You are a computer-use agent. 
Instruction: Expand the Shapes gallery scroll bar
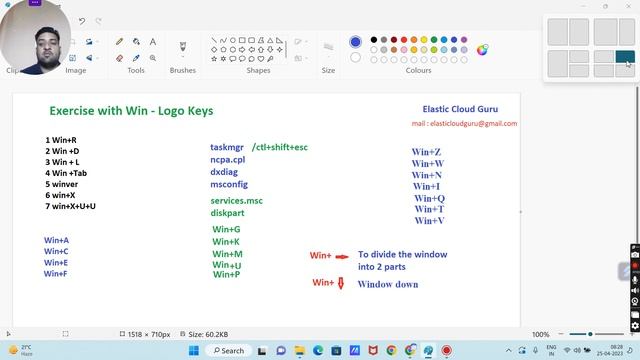point(286,49)
